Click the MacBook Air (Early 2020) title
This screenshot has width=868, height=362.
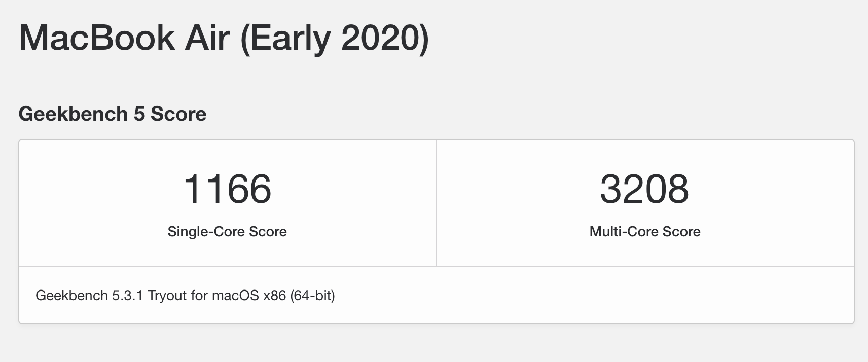point(224,38)
